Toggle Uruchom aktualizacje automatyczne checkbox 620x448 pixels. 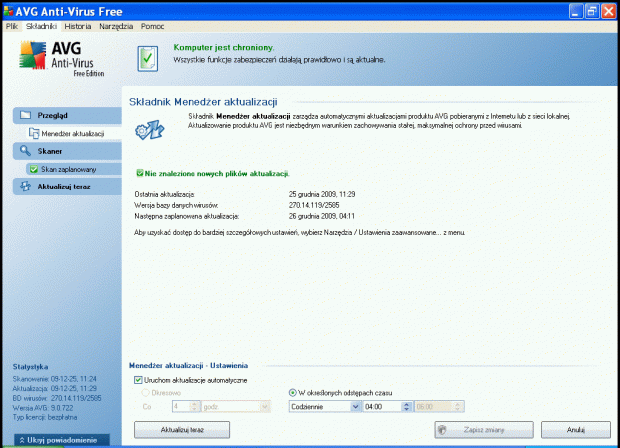[138, 380]
